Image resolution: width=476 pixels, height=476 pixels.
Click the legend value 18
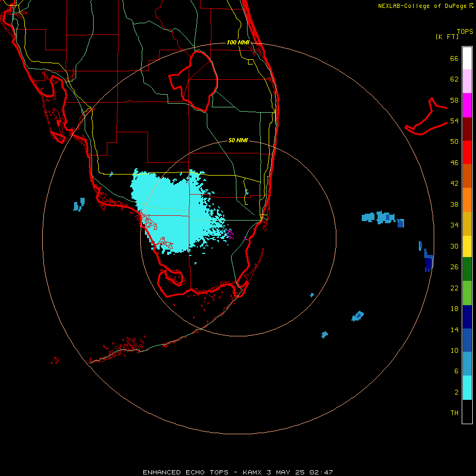click(x=454, y=308)
